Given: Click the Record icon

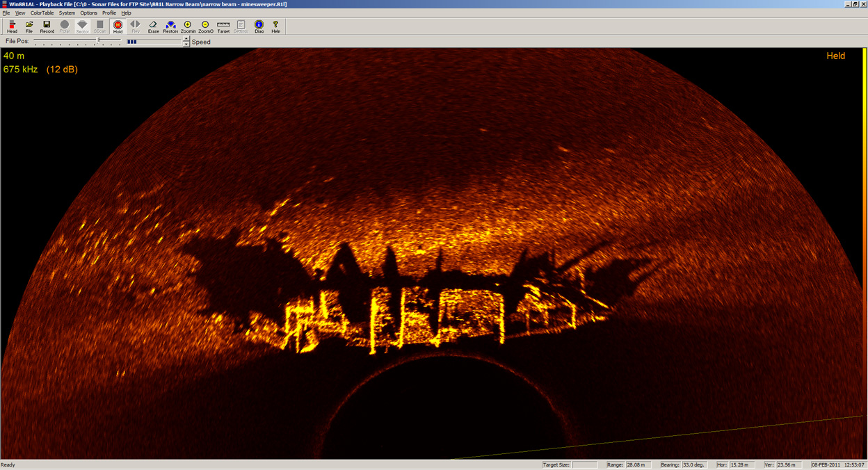Looking at the screenshot, I should 47,26.
